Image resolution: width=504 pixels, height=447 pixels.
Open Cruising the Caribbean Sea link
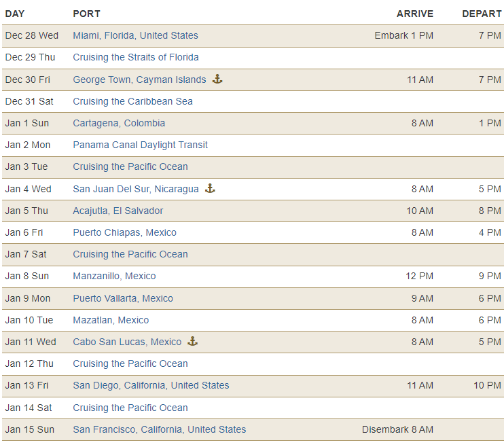(132, 101)
